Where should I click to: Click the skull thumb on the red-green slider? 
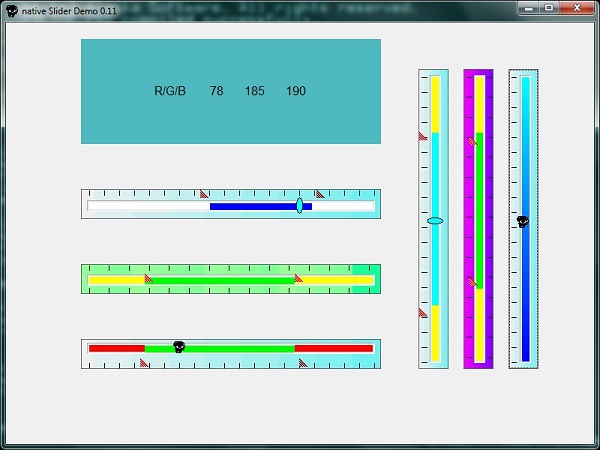[179, 347]
